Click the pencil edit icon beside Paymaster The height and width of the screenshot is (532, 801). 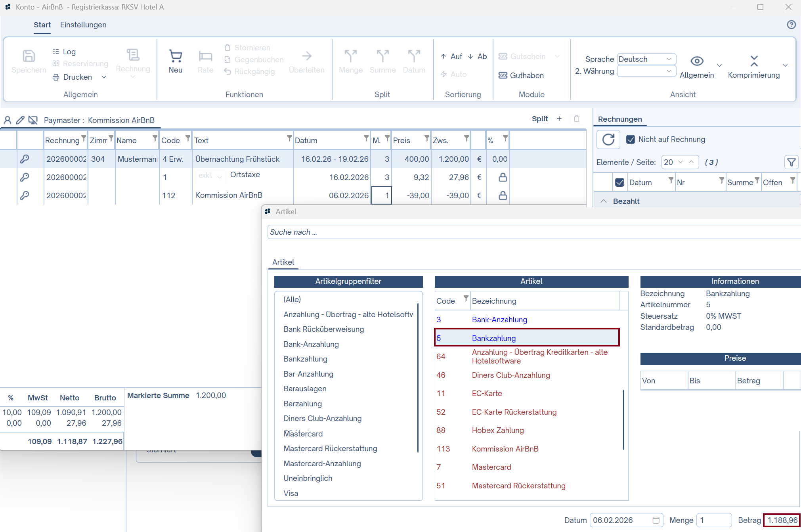pos(20,120)
